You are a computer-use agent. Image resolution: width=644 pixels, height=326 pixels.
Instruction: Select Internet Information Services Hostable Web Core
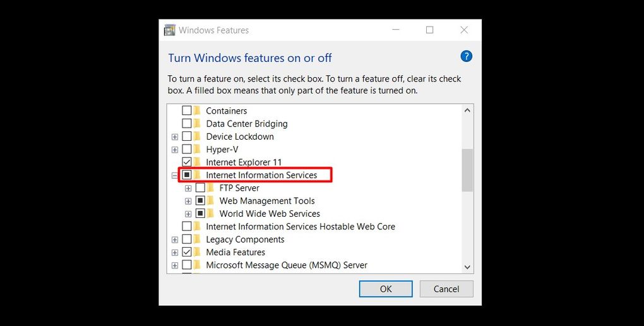301,227
